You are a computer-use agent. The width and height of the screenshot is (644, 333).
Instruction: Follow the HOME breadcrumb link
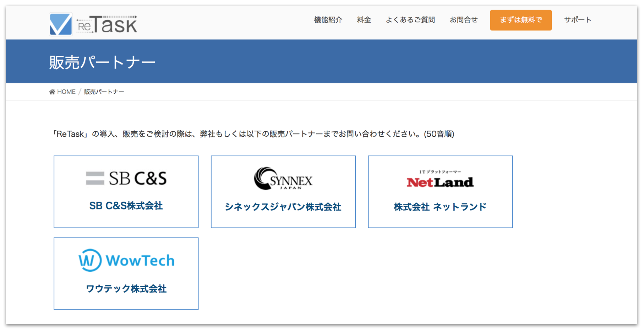point(66,92)
